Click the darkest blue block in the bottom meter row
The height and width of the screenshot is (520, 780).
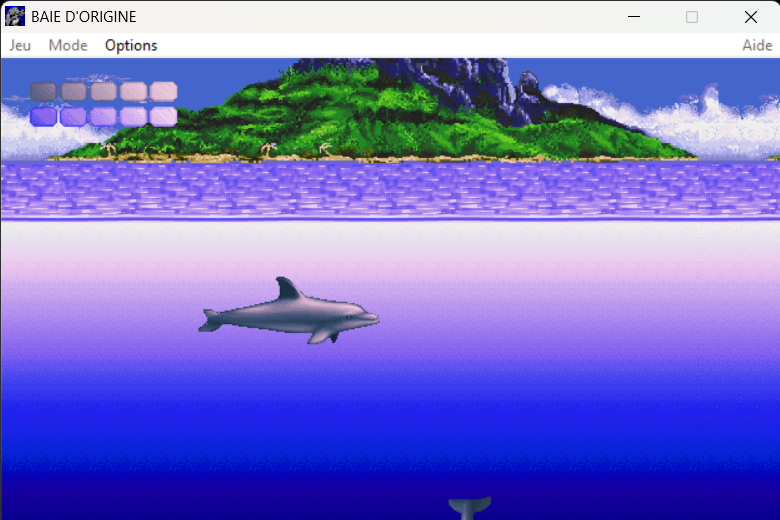(43, 116)
